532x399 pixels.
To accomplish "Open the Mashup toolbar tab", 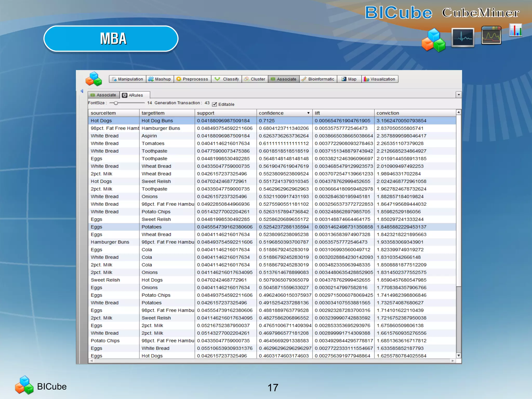I will click(x=160, y=79).
